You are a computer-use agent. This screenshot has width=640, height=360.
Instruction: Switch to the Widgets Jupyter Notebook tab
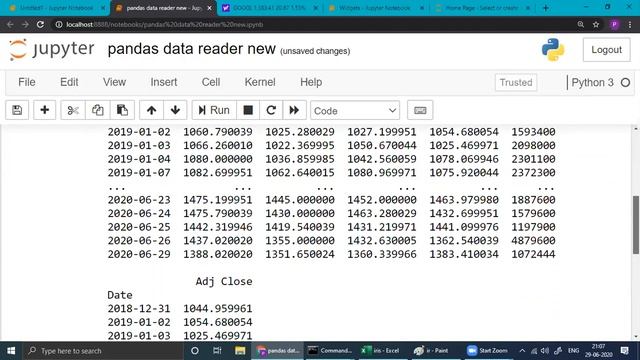(x=376, y=8)
